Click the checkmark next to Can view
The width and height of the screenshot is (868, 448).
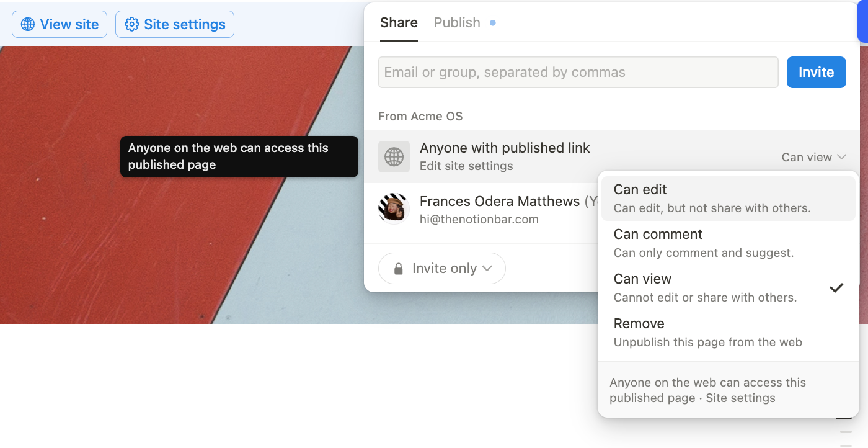tap(836, 287)
